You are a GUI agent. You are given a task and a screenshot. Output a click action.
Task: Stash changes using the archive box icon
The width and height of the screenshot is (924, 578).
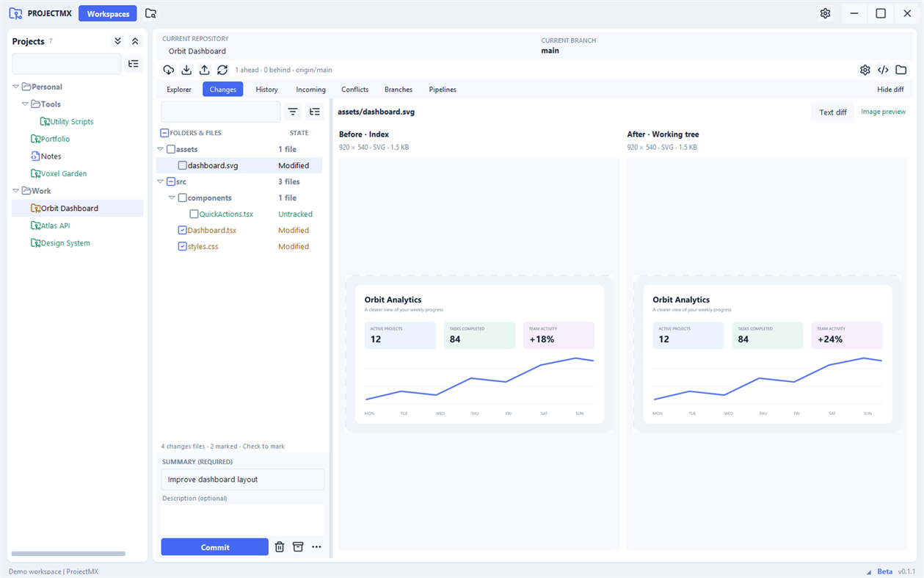(x=298, y=547)
